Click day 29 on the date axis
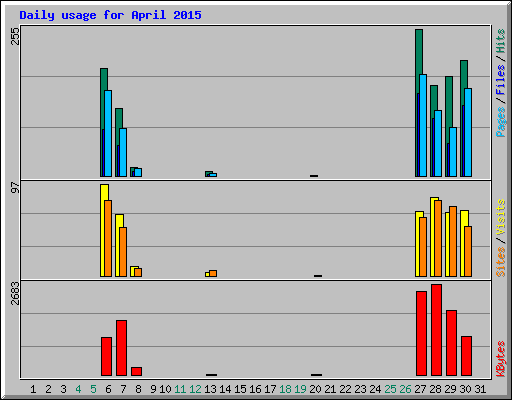Viewport: 512px width, 400px height. (450, 389)
